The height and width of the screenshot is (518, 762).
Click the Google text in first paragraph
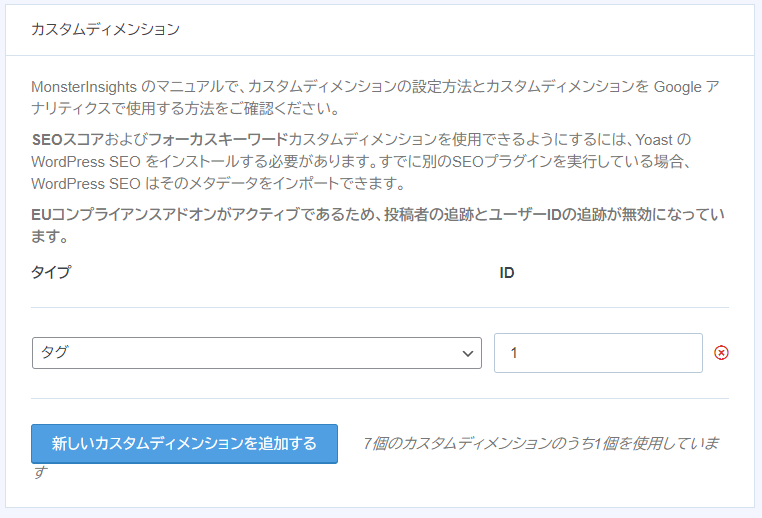pyautogui.click(x=677, y=87)
